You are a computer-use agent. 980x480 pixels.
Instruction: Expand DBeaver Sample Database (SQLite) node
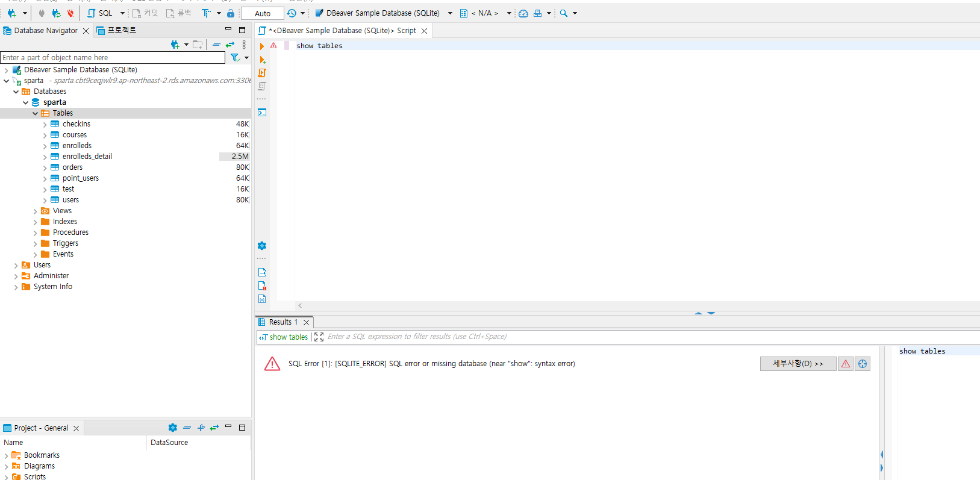pyautogui.click(x=6, y=70)
